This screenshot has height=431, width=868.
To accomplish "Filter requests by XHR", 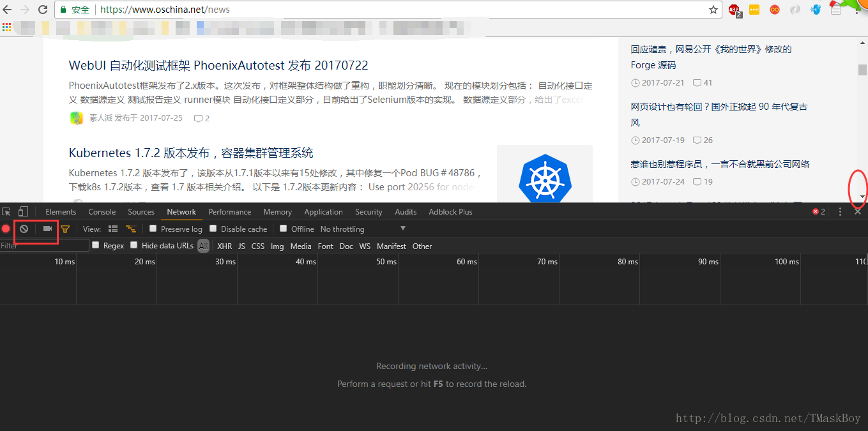I will (x=225, y=246).
